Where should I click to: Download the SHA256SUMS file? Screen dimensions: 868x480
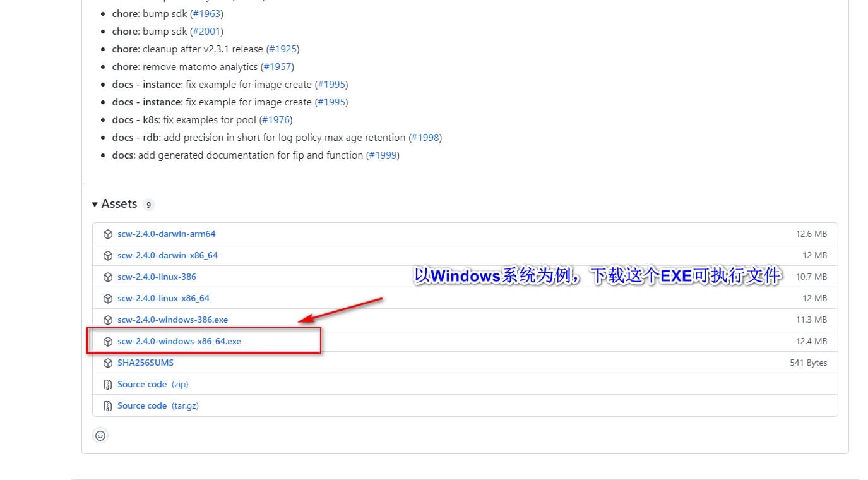click(x=146, y=363)
